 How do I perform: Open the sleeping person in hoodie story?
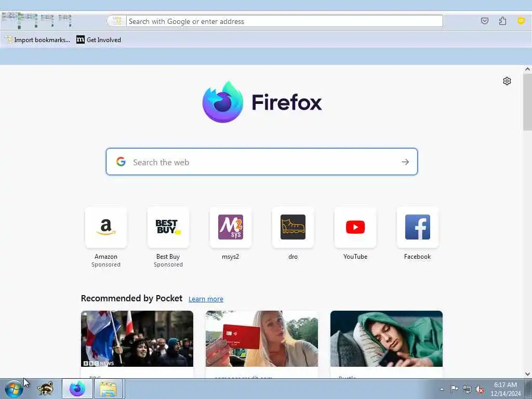pyautogui.click(x=387, y=339)
